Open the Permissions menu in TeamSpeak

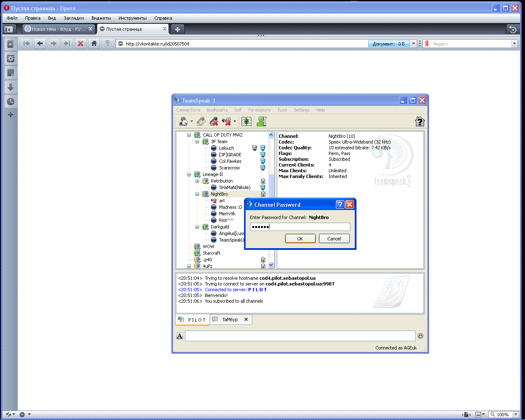point(260,110)
